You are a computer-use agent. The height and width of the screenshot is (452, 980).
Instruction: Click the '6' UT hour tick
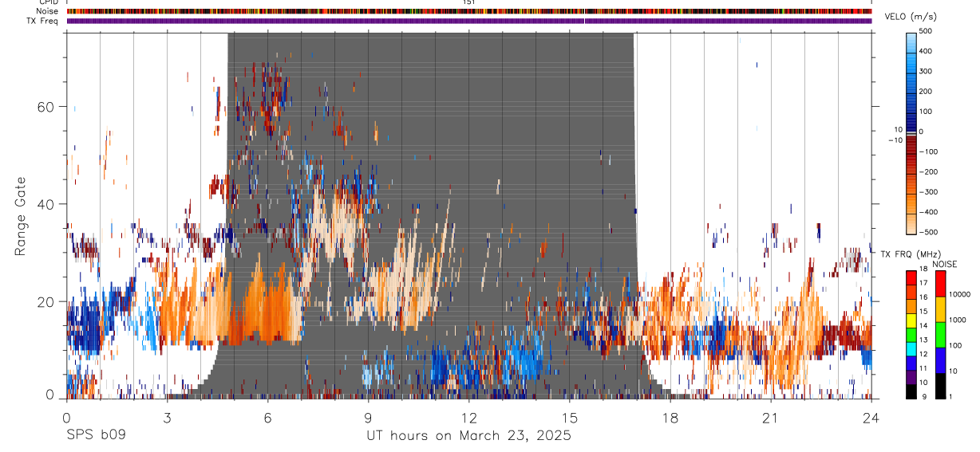click(x=267, y=417)
